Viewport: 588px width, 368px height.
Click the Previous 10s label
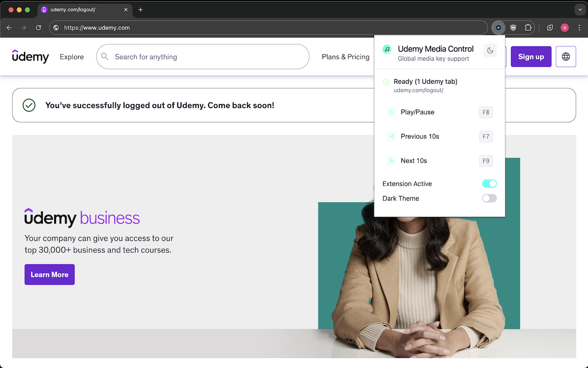click(x=420, y=137)
